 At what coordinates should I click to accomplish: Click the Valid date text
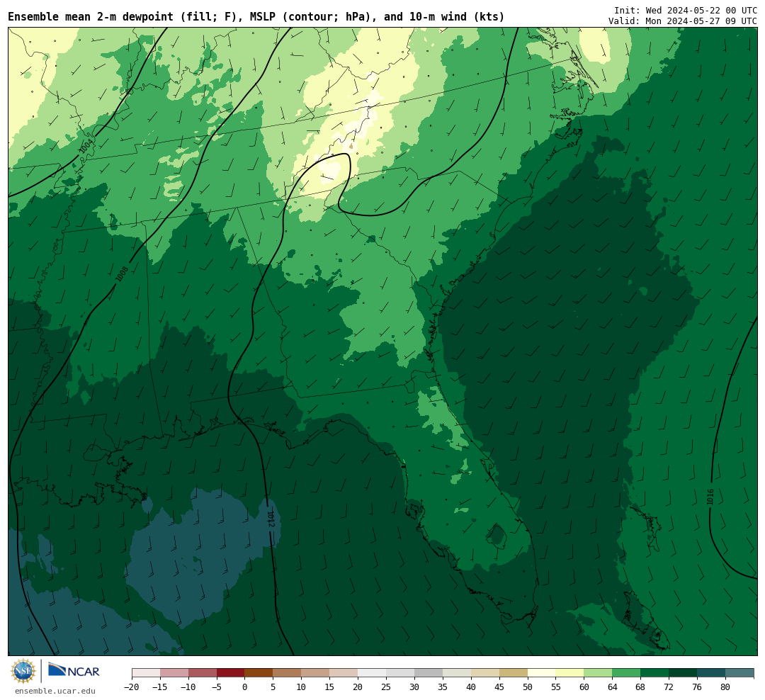[x=683, y=21]
